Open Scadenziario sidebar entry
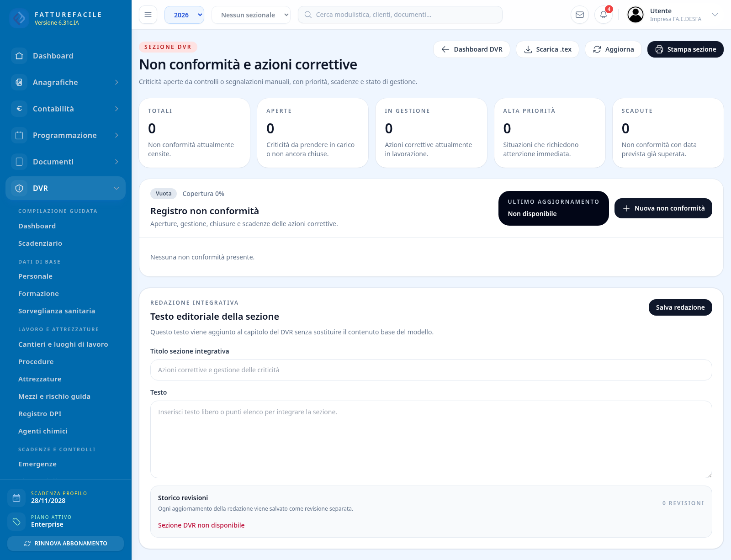The width and height of the screenshot is (731, 560). click(40, 243)
